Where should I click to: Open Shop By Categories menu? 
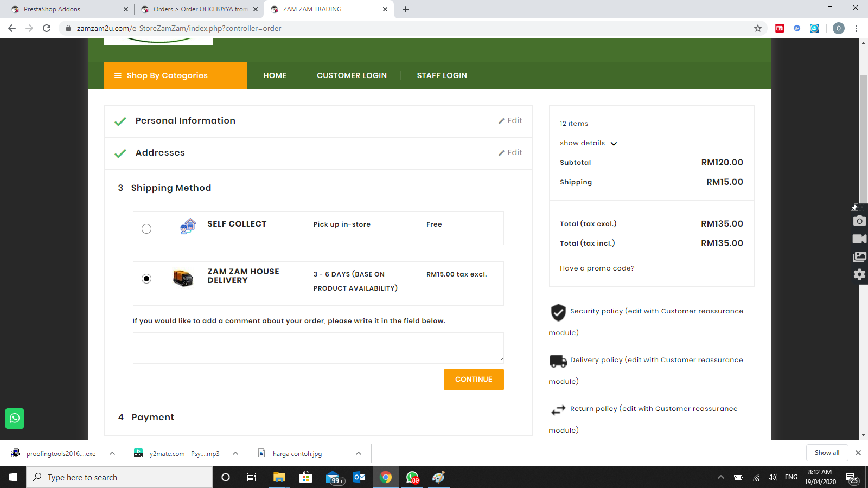[176, 75]
